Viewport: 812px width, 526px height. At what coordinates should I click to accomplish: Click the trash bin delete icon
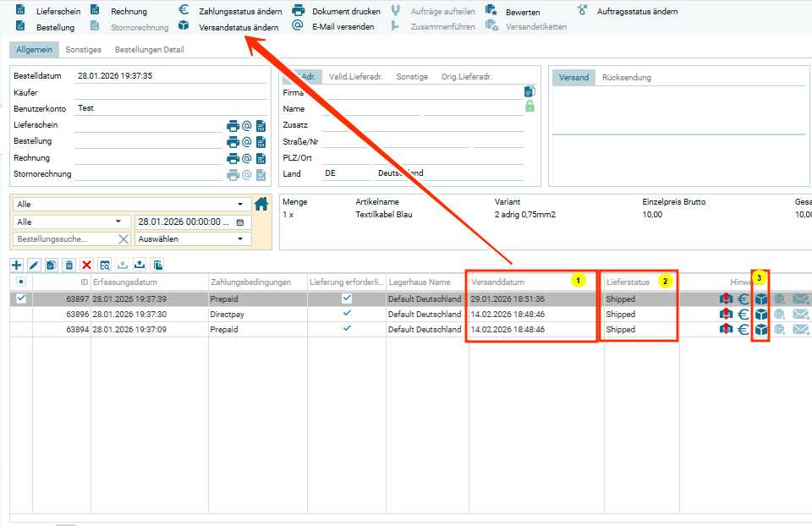69,265
